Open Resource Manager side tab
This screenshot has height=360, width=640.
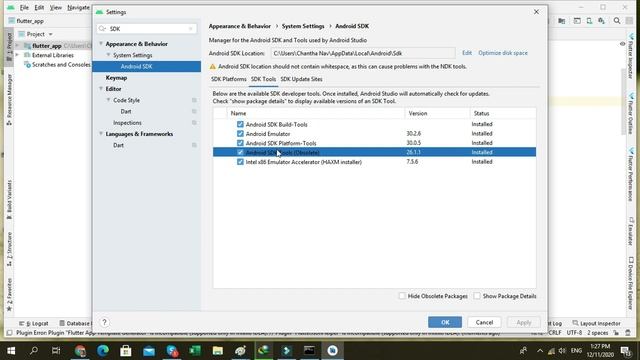click(9, 100)
